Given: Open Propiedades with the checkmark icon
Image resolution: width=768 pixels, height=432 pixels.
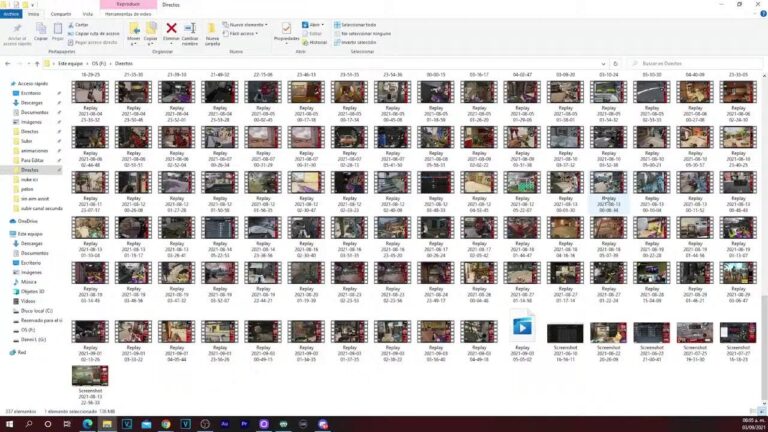Looking at the screenshot, I should (286, 28).
